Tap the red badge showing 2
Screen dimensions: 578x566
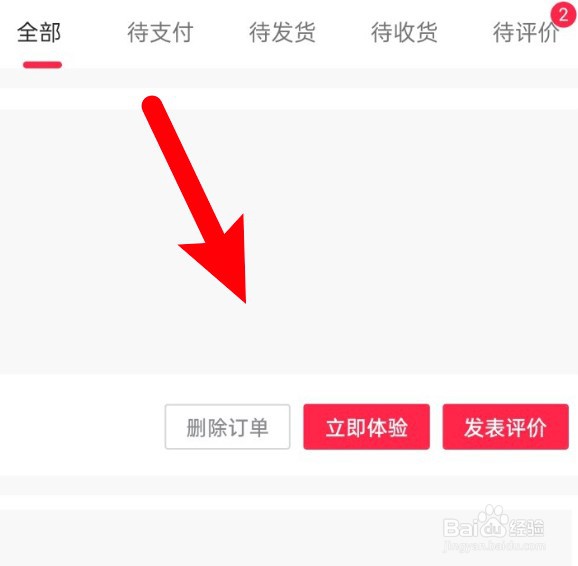[563, 15]
